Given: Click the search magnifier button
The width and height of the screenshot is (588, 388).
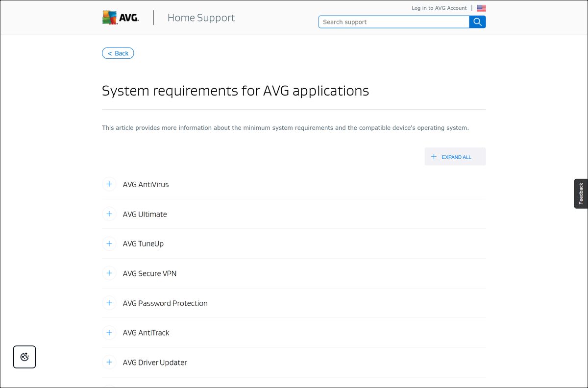Looking at the screenshot, I should point(477,22).
